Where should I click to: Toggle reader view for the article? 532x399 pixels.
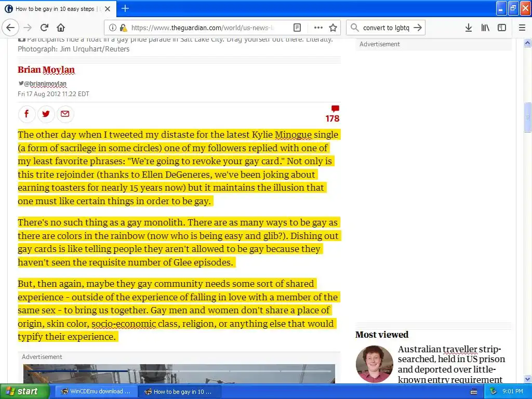pyautogui.click(x=297, y=28)
